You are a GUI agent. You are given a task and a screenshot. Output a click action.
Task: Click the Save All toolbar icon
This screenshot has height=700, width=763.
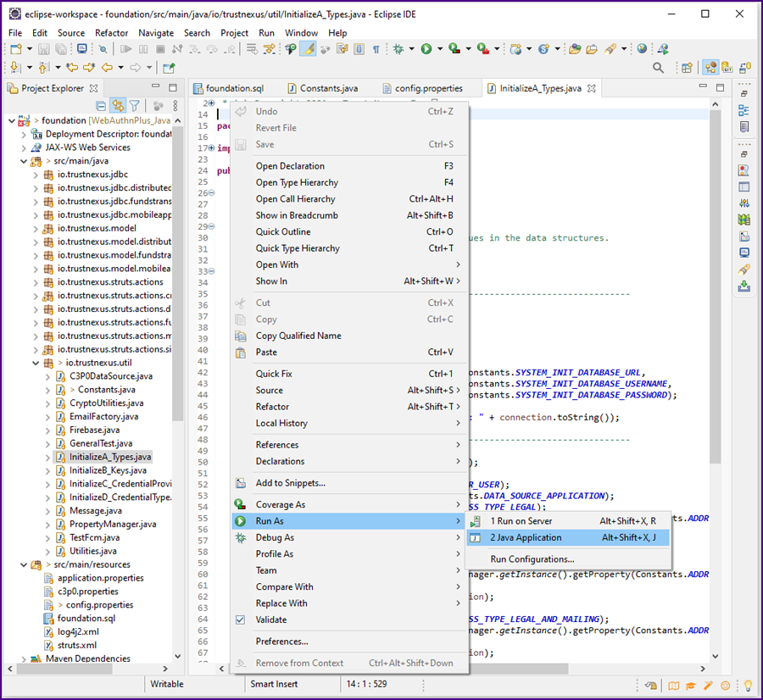tap(61, 49)
